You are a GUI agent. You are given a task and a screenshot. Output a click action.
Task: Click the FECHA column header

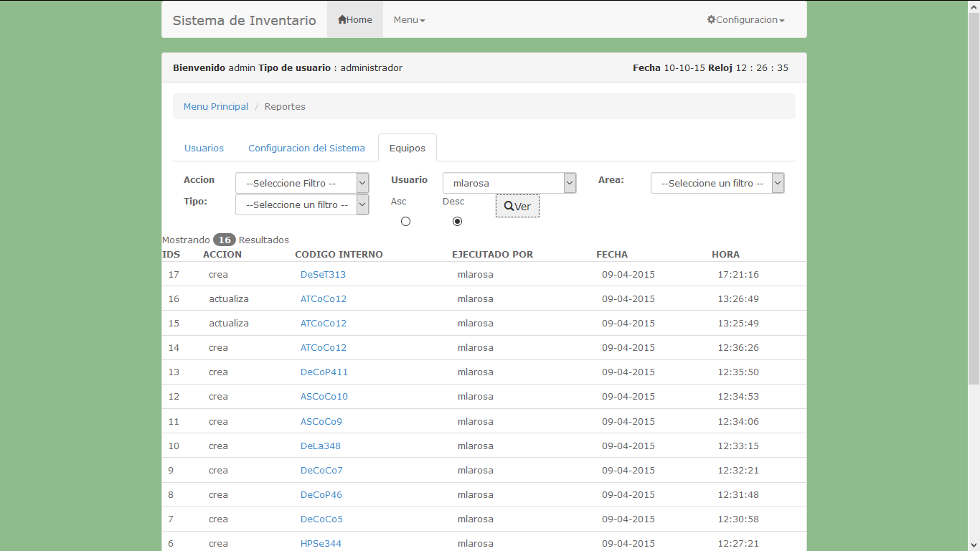(x=612, y=254)
